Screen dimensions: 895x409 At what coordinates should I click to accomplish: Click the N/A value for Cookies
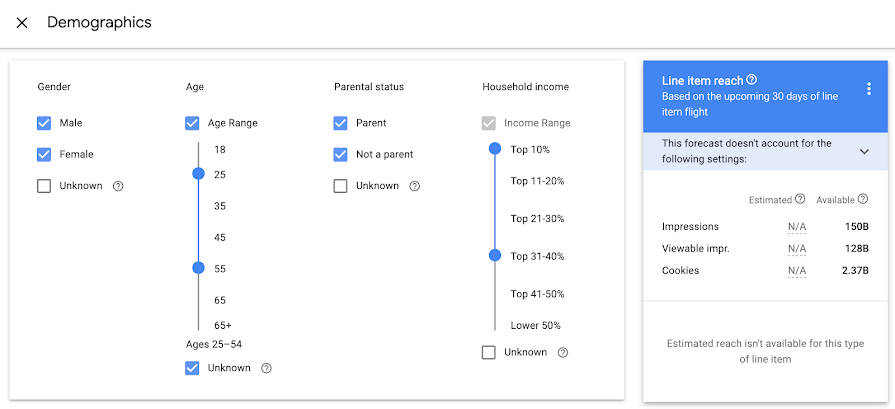pyautogui.click(x=796, y=271)
